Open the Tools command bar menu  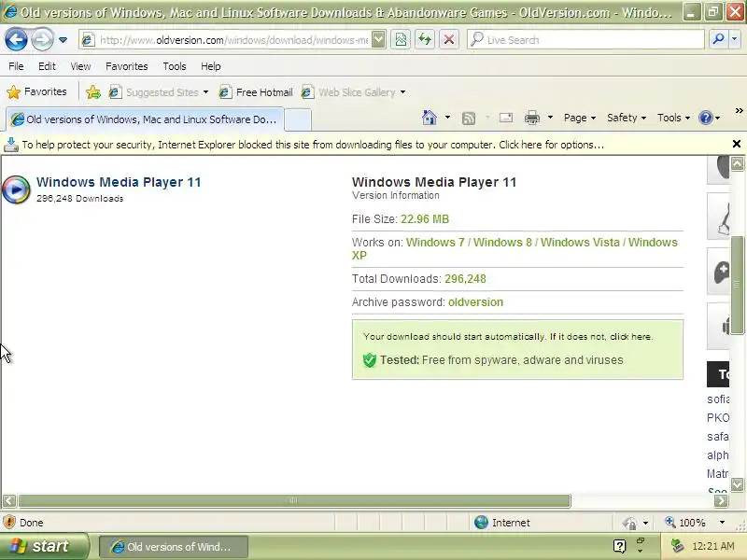coord(673,118)
